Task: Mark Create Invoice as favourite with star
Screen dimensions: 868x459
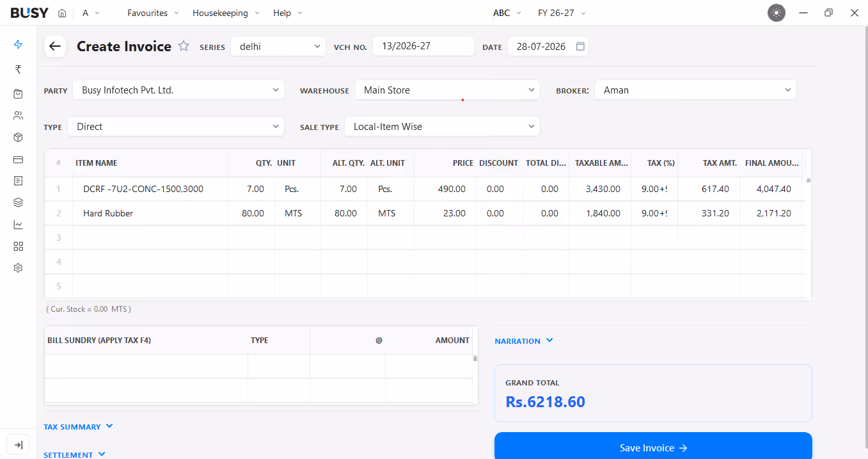Action: click(184, 46)
